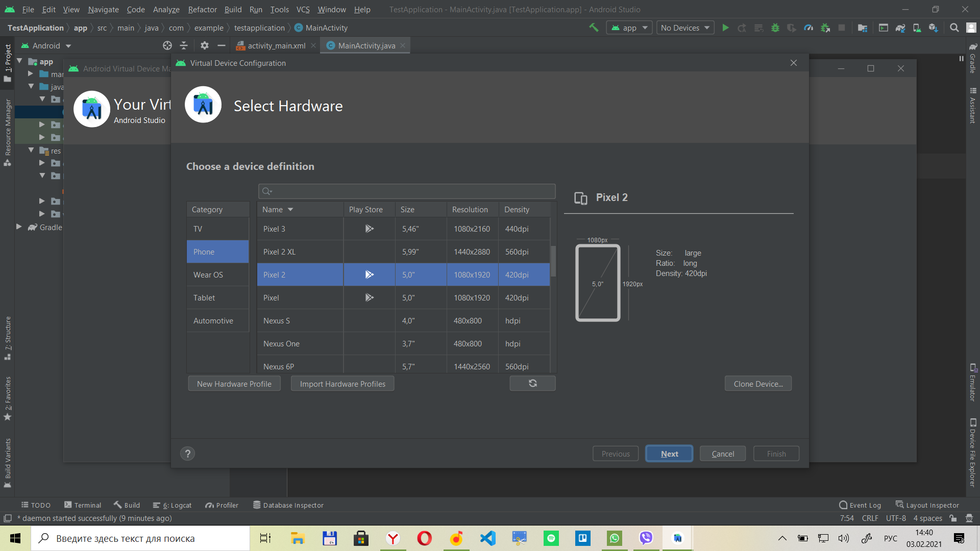
Task: Click Select Opened File target icon
Action: coord(167,45)
